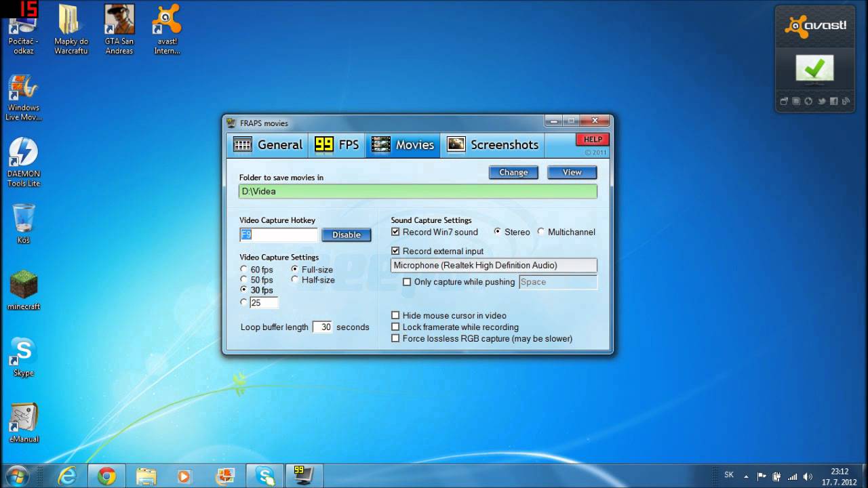Click the D:\Videa folder path field

[418, 191]
